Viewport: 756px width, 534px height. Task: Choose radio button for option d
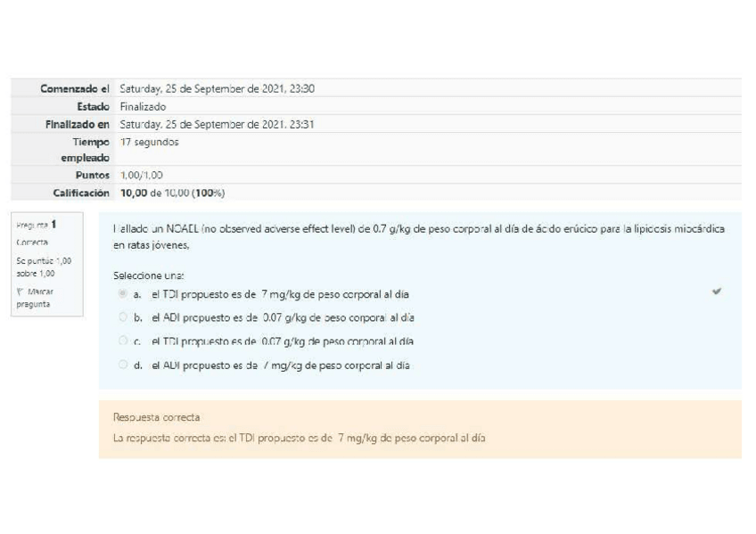click(x=123, y=363)
